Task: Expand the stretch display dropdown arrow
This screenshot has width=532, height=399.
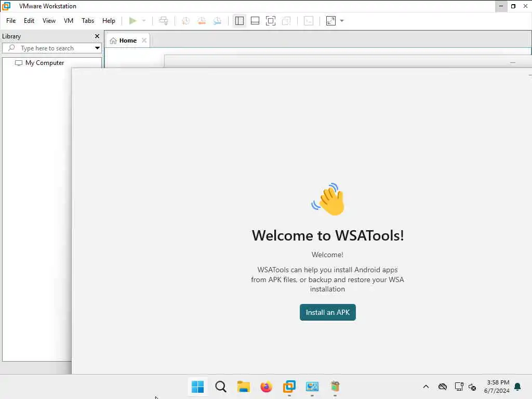Action: pos(342,21)
